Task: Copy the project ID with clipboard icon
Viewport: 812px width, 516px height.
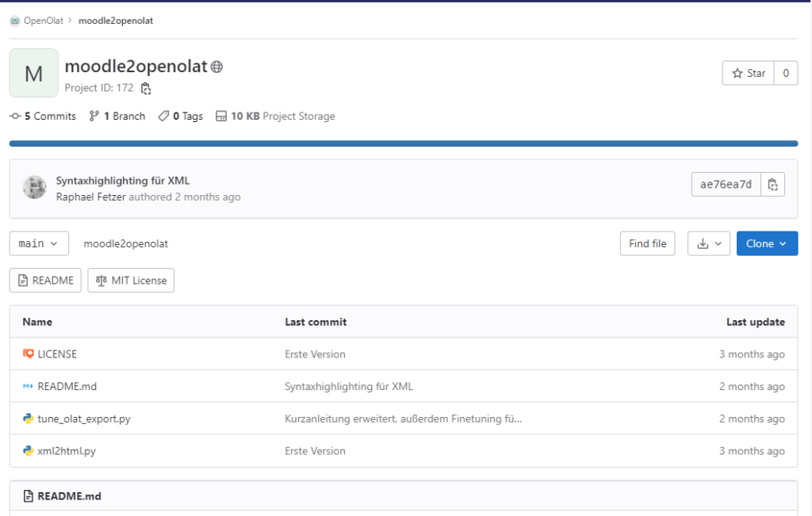Action: [146, 89]
